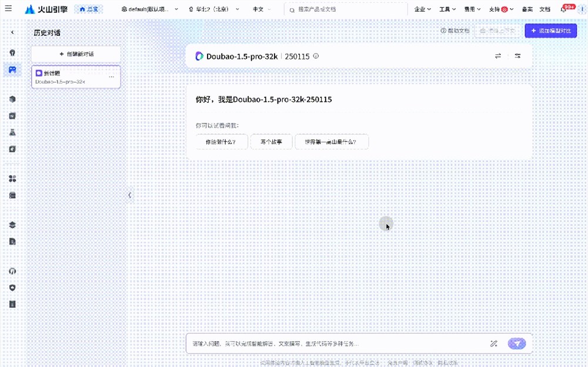Click the magic wand prompt optimize icon

coord(494,343)
